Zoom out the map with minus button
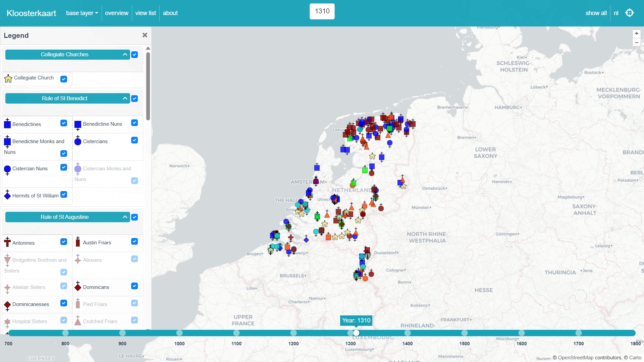The image size is (644, 362). point(636,43)
